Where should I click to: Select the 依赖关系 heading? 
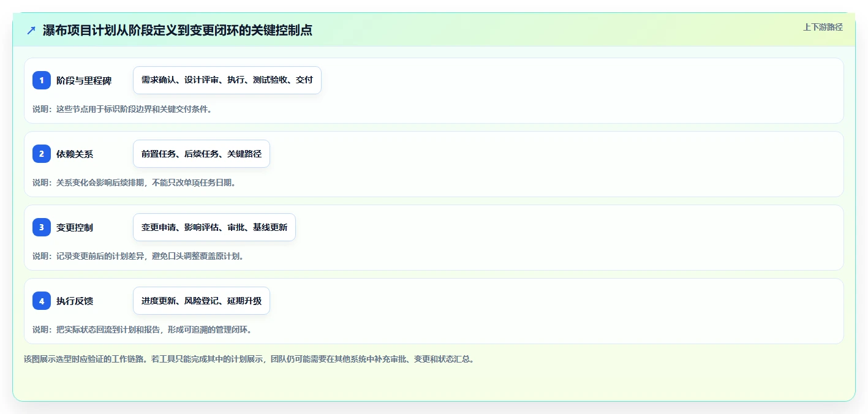point(75,154)
